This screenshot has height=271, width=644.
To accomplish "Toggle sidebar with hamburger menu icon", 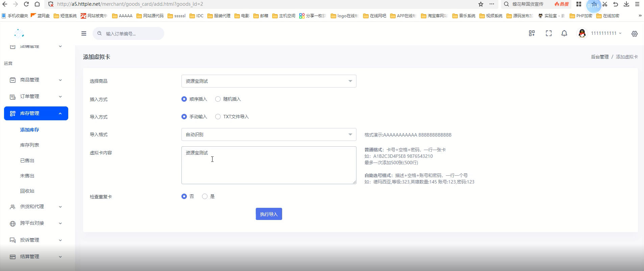I will point(84,33).
